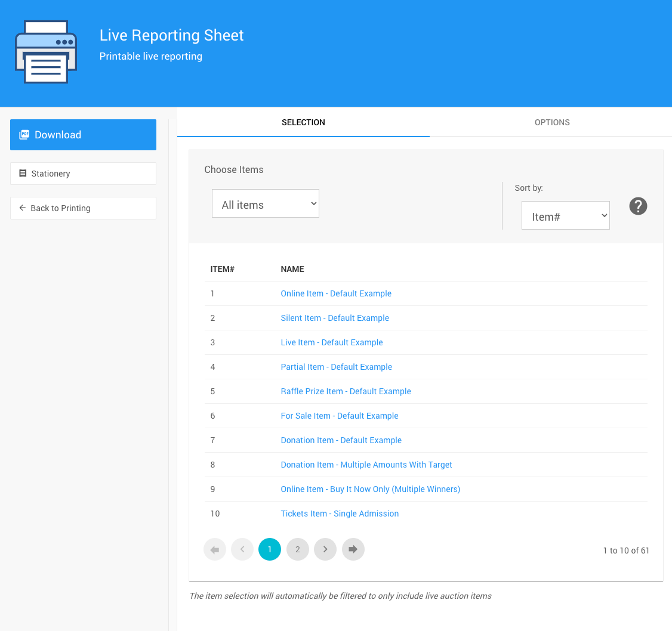The height and width of the screenshot is (631, 672).
Task: Jump to page 2 of results
Action: click(x=298, y=549)
